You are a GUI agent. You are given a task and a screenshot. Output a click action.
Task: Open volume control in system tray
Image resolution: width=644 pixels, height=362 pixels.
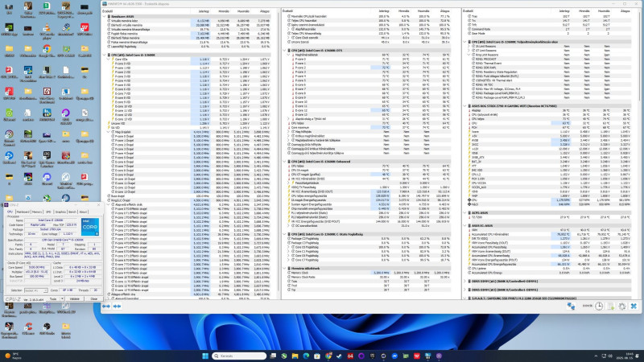pos(610,356)
